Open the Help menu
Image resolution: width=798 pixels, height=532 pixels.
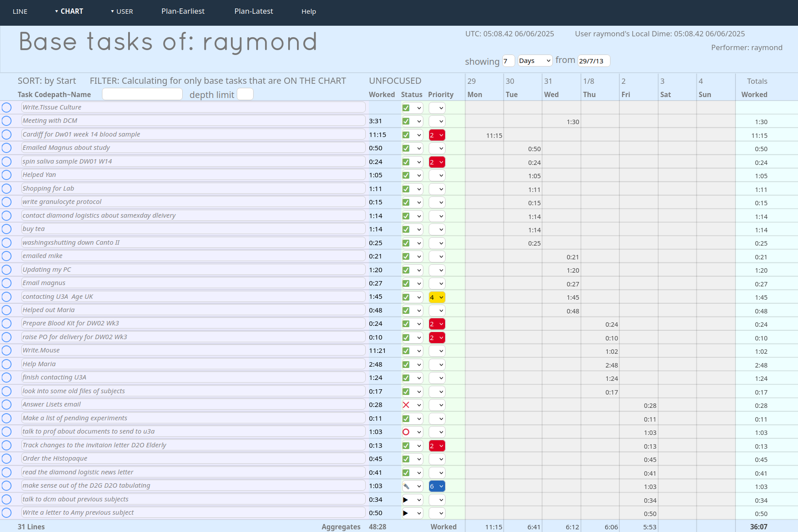(309, 12)
